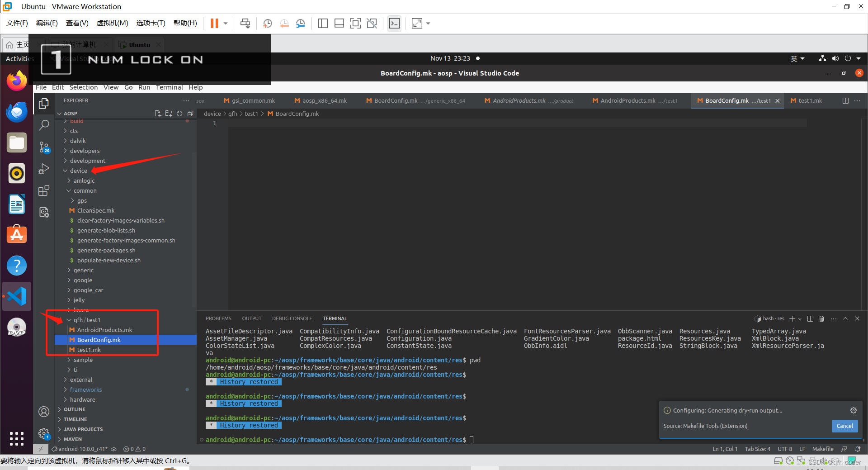Refresh the Explorer tree
Image resolution: width=868 pixels, height=470 pixels.
click(x=179, y=114)
